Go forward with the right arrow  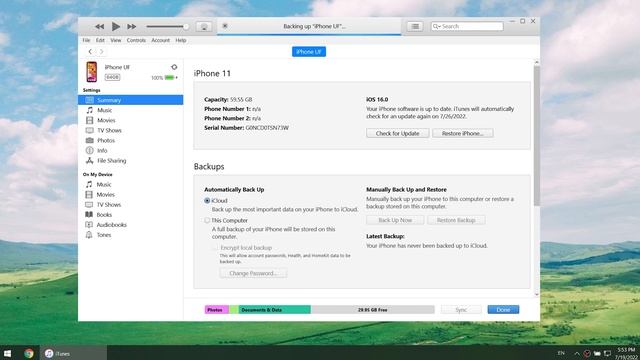point(102,51)
